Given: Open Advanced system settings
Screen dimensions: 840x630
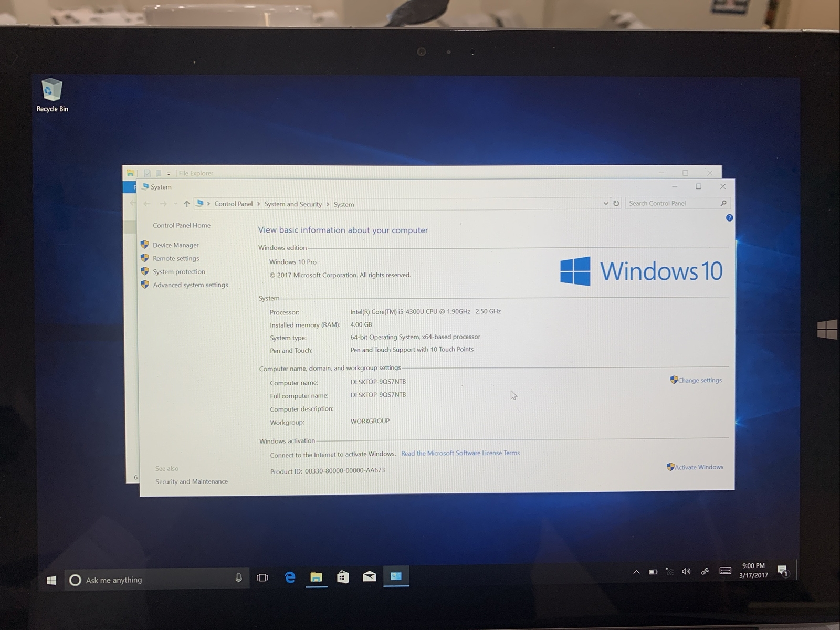Looking at the screenshot, I should coord(191,285).
